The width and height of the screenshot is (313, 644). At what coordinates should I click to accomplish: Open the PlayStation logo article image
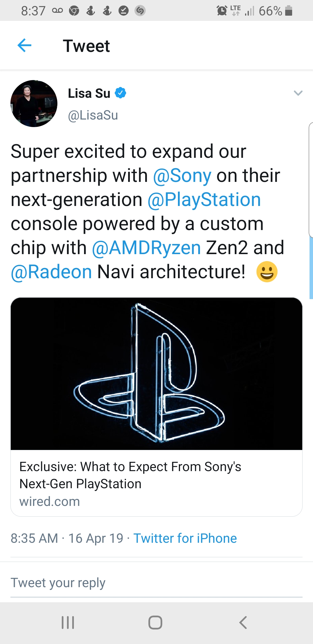[x=156, y=374]
